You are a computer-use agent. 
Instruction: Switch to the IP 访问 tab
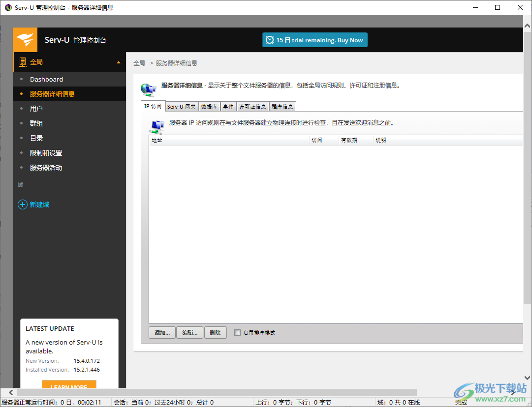click(153, 106)
